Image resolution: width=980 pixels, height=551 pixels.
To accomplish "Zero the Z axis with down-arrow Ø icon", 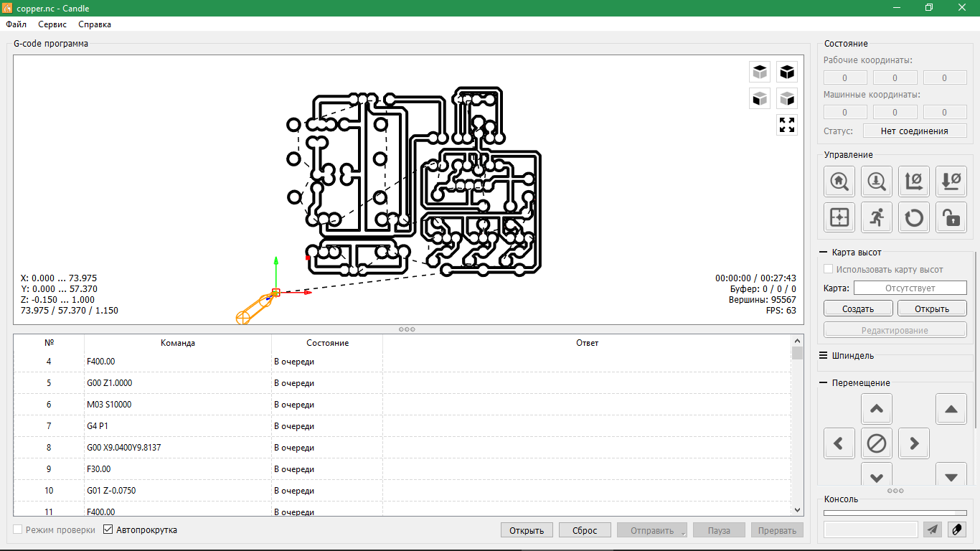I will [x=951, y=181].
